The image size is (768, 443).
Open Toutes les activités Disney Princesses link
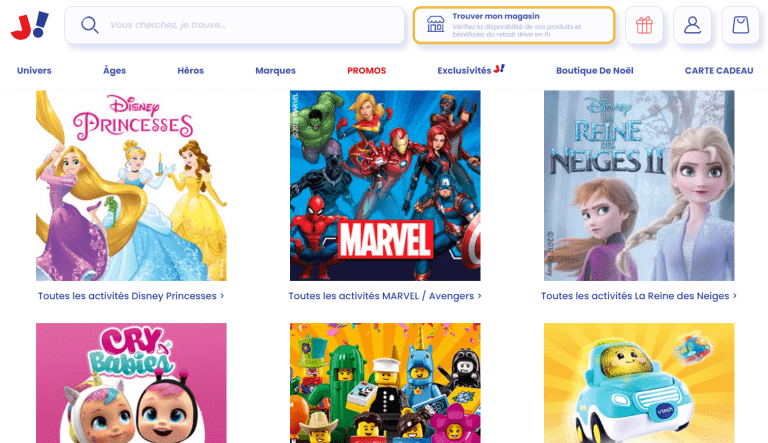coord(131,296)
